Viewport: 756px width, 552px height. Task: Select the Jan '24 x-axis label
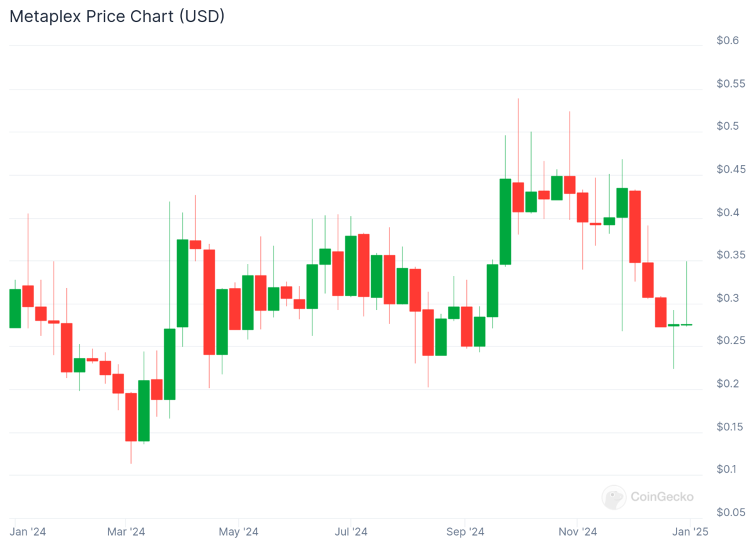pyautogui.click(x=29, y=532)
